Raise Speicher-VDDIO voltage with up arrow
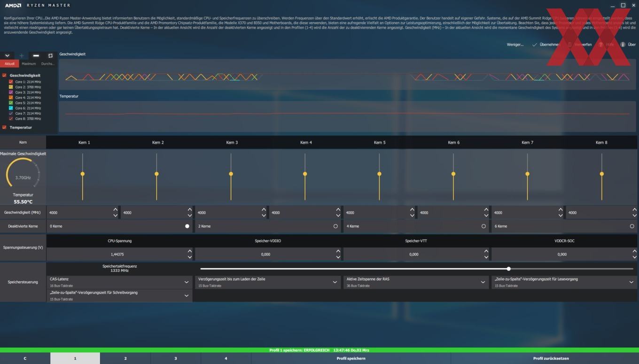 point(338,251)
